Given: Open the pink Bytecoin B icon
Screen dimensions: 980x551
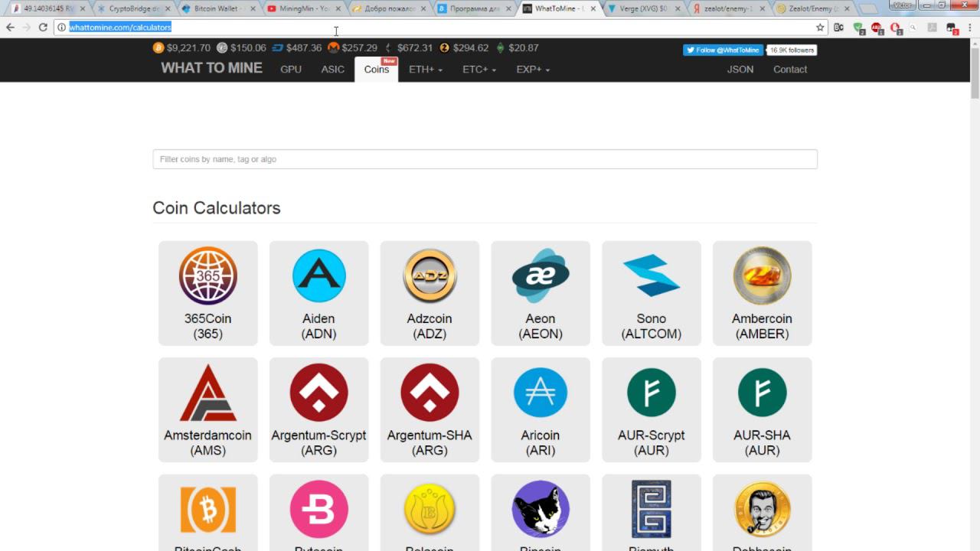Looking at the screenshot, I should (x=318, y=509).
